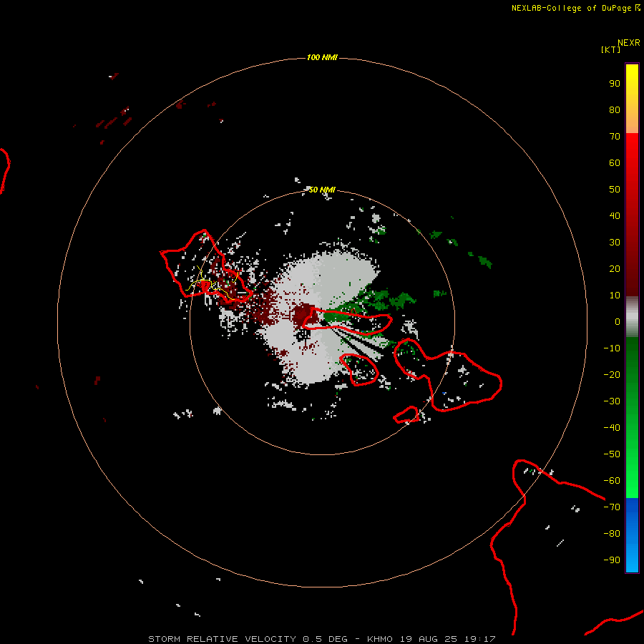Click the -40 value on velocity scale
Viewport: 644px width, 644px height.
612,428
